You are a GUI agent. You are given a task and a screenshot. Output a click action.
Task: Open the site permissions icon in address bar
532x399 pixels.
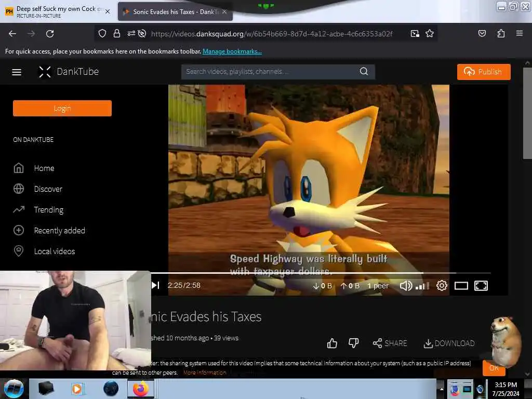point(131,34)
